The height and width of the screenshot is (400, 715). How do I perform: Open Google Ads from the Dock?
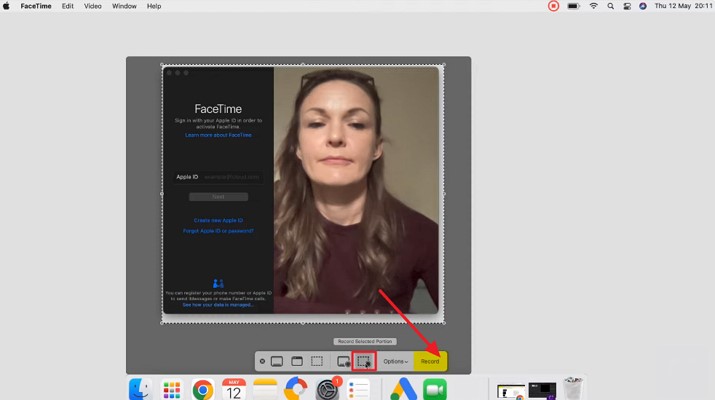404,390
